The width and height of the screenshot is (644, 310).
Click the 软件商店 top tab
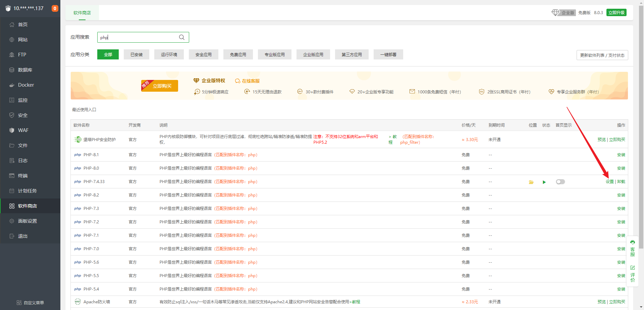(82, 13)
